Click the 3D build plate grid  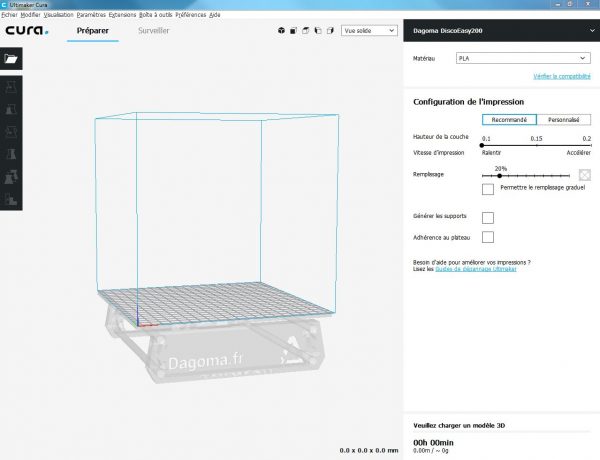(216, 302)
